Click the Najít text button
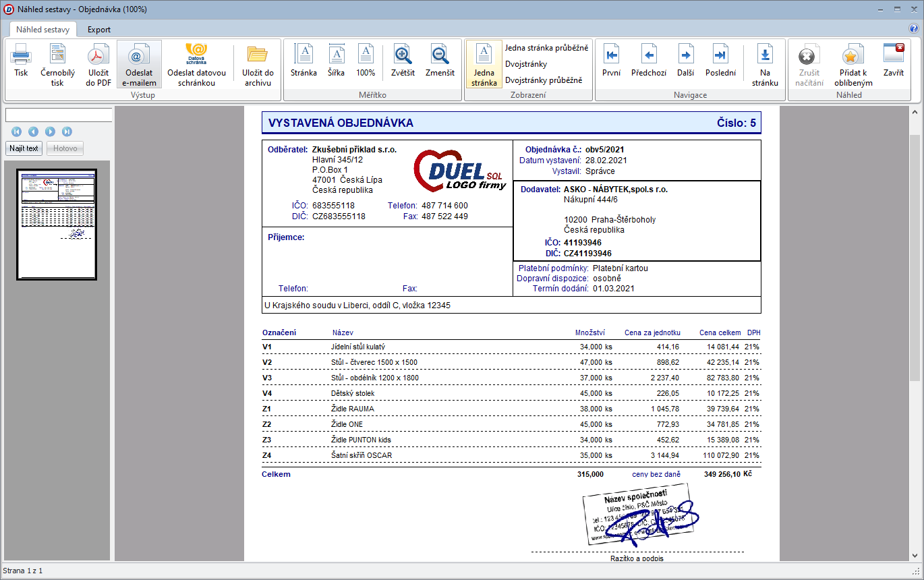924x580 pixels. click(x=24, y=148)
